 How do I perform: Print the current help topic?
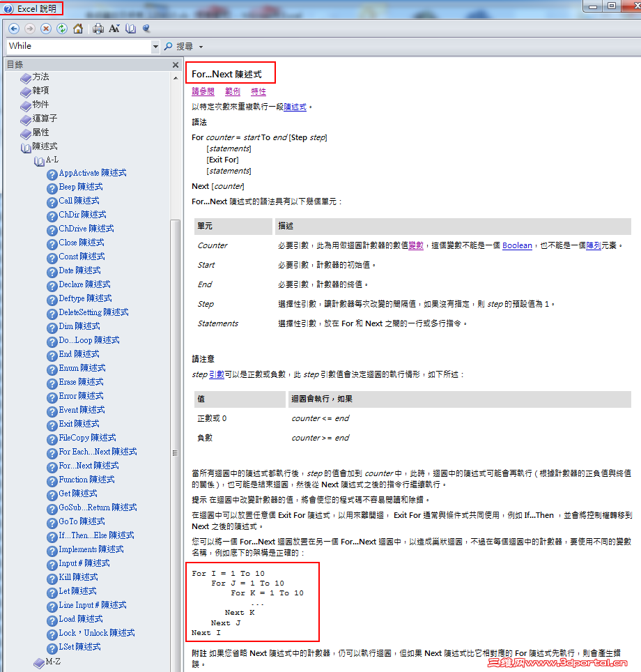coord(98,29)
